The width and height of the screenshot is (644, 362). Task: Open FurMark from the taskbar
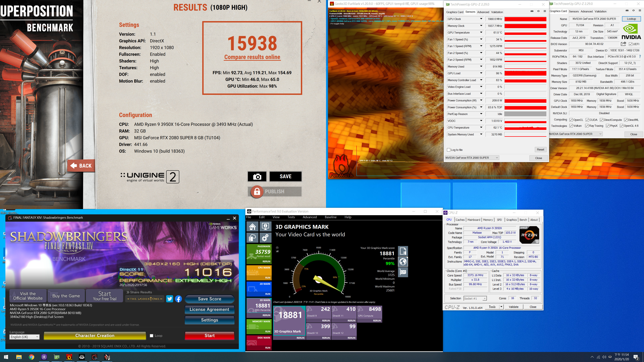click(x=69, y=357)
